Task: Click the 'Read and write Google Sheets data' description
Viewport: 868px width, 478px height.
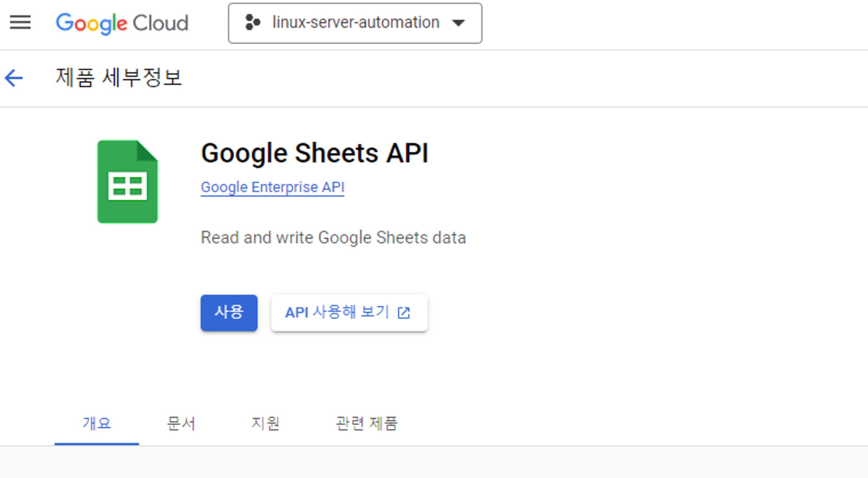Action: (333, 238)
